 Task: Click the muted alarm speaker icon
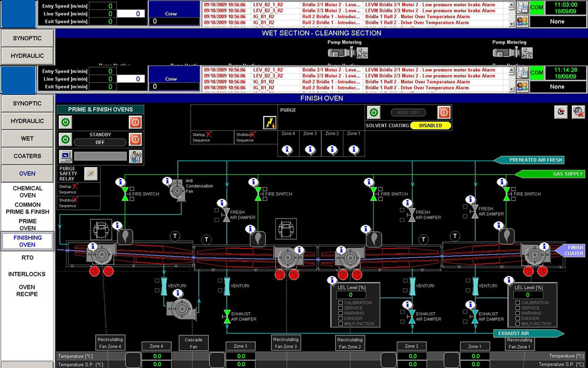pyautogui.click(x=578, y=112)
